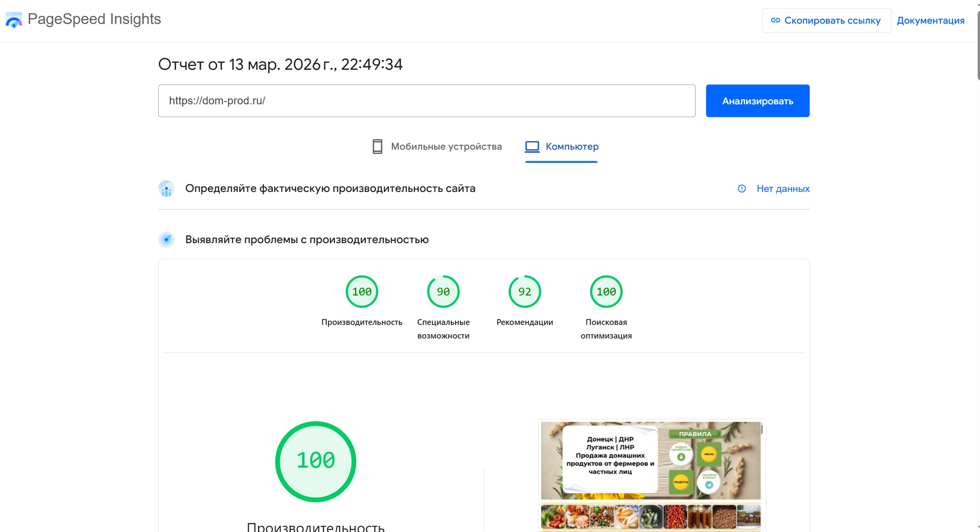Jump to Специальные возможности score gauge 90
The image size is (980, 532).
point(443,292)
